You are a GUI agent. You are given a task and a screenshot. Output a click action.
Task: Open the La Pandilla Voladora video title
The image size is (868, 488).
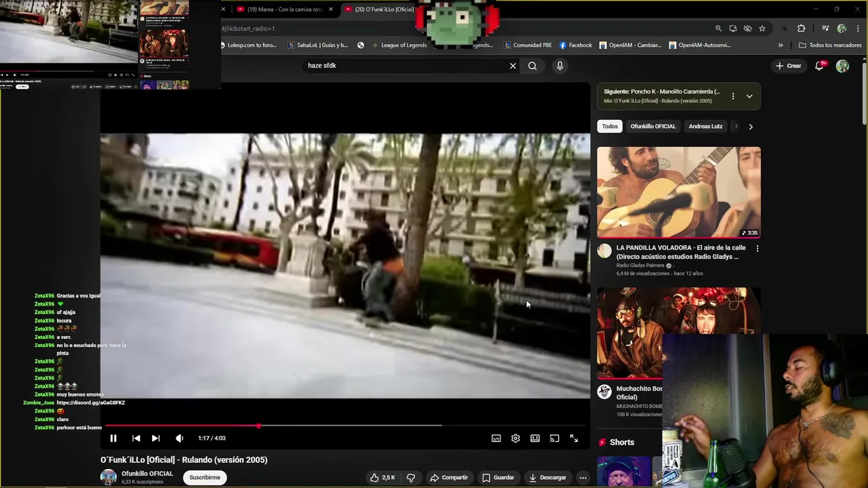pos(682,252)
